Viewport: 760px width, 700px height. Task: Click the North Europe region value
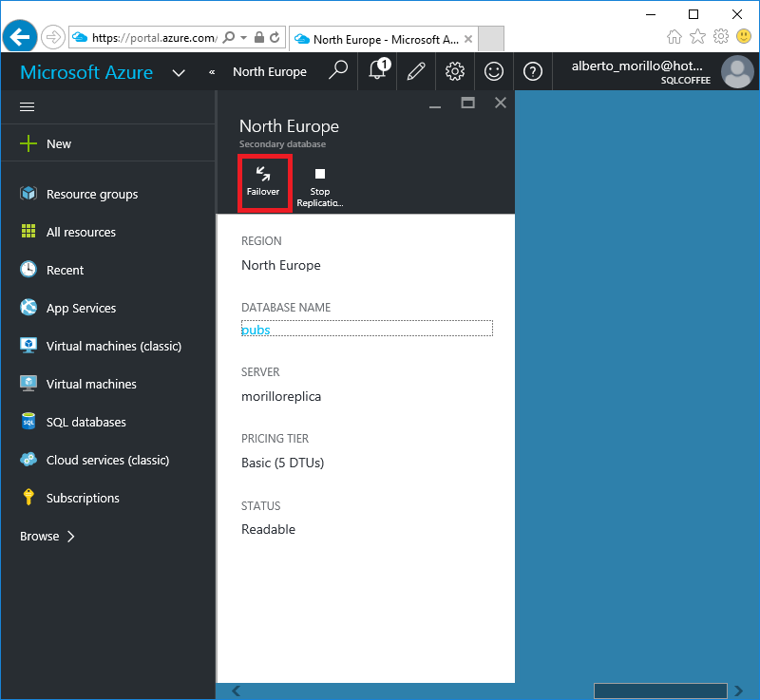coord(281,265)
